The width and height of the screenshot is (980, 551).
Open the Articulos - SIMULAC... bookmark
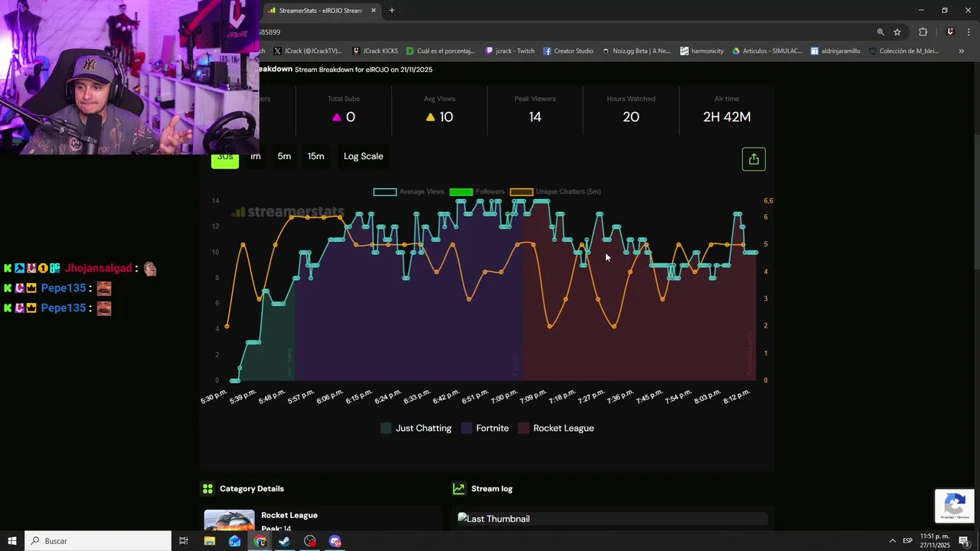(x=767, y=51)
